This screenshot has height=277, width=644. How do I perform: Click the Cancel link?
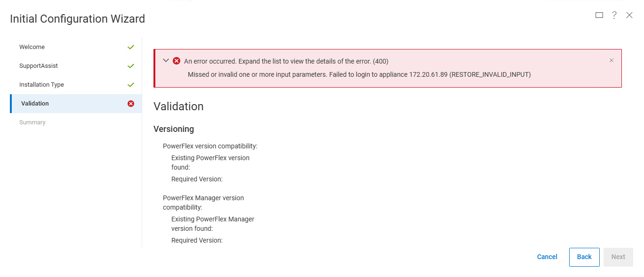click(547, 257)
